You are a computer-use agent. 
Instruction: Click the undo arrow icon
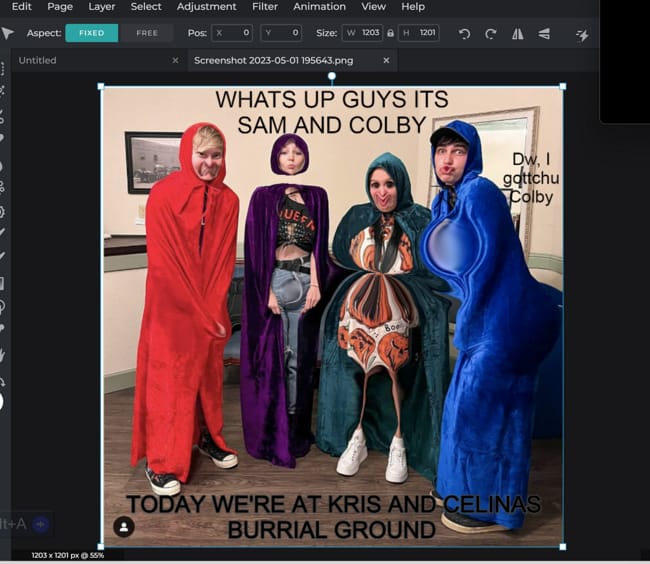pos(464,33)
